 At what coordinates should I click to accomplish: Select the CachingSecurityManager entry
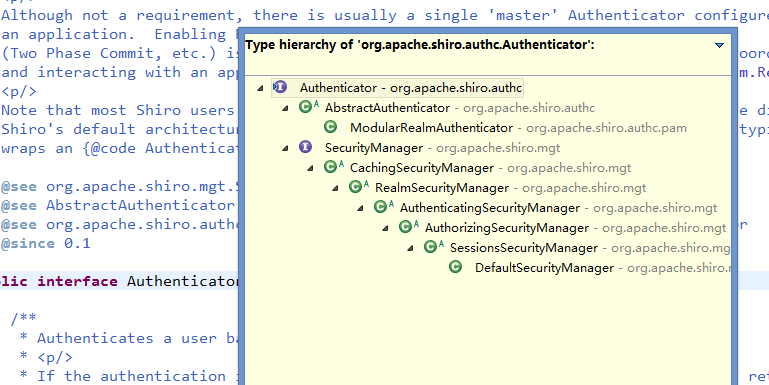point(490,168)
